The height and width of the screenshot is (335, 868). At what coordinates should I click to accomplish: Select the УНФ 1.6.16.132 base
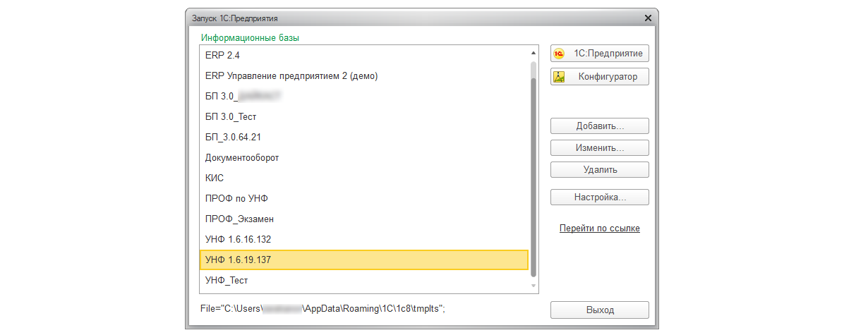(364, 239)
